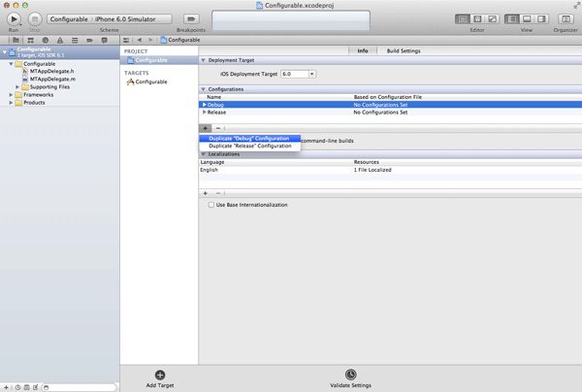Switch to the Assistant editor

477,19
